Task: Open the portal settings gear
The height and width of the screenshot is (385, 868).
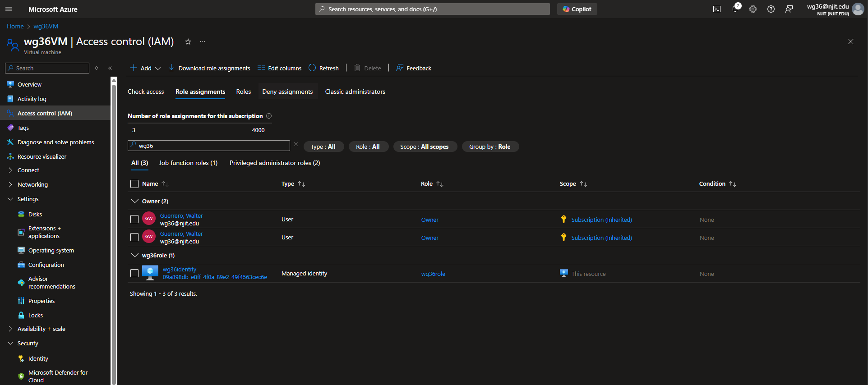Action: point(753,9)
